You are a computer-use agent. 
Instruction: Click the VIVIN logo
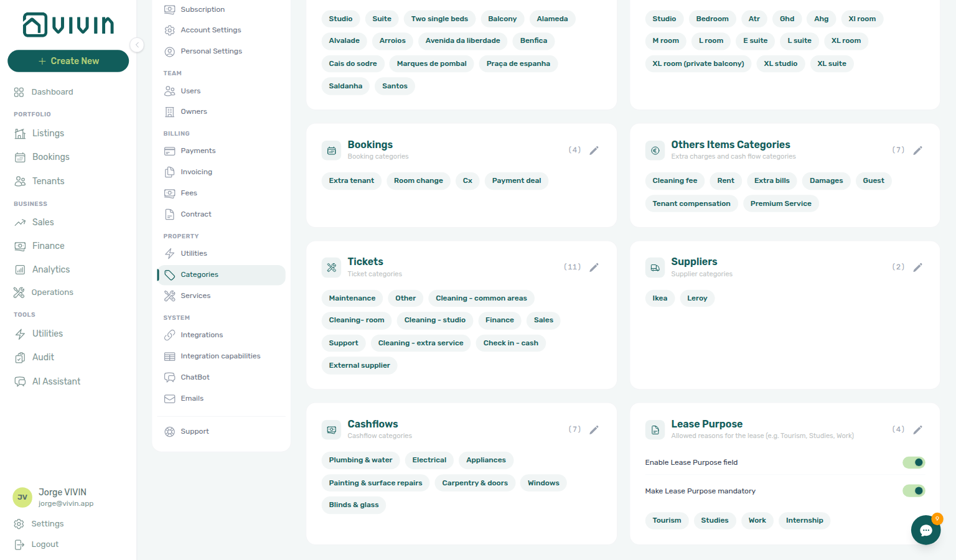tap(68, 25)
